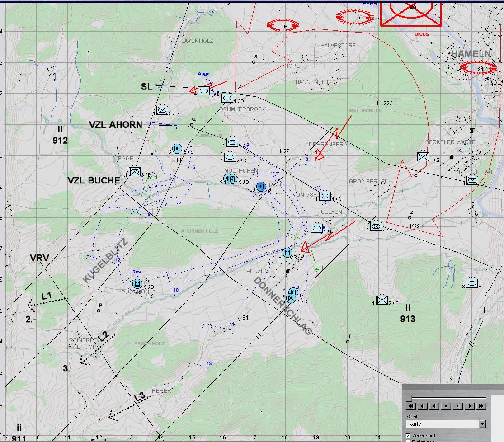Stop the timeline playback
The height and width of the screenshot is (442, 504).
[x=446, y=406]
